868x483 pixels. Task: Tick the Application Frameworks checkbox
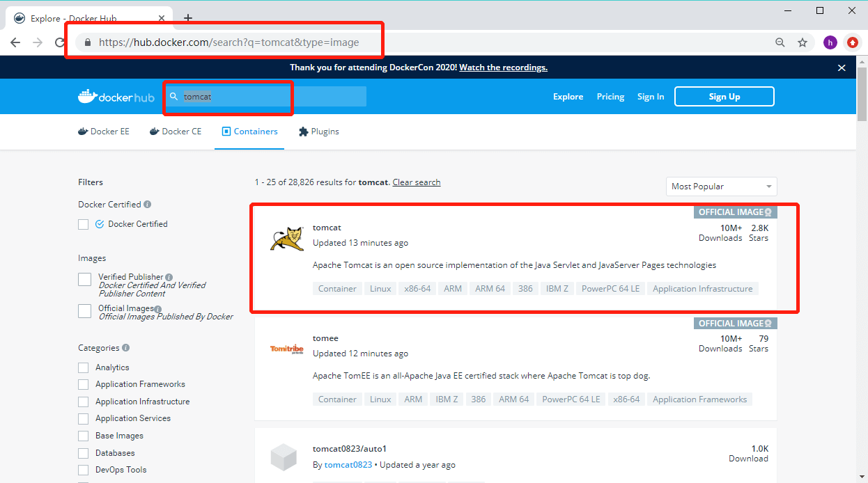84,384
